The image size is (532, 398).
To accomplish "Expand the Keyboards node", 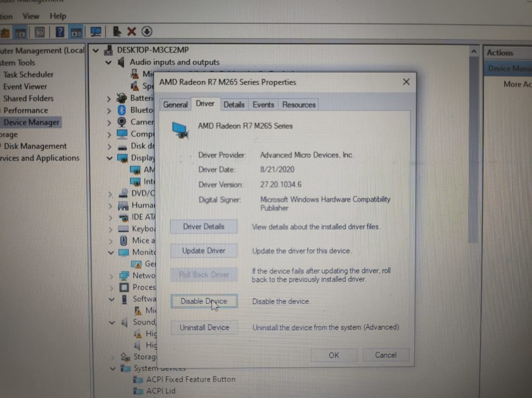I will coord(110,229).
